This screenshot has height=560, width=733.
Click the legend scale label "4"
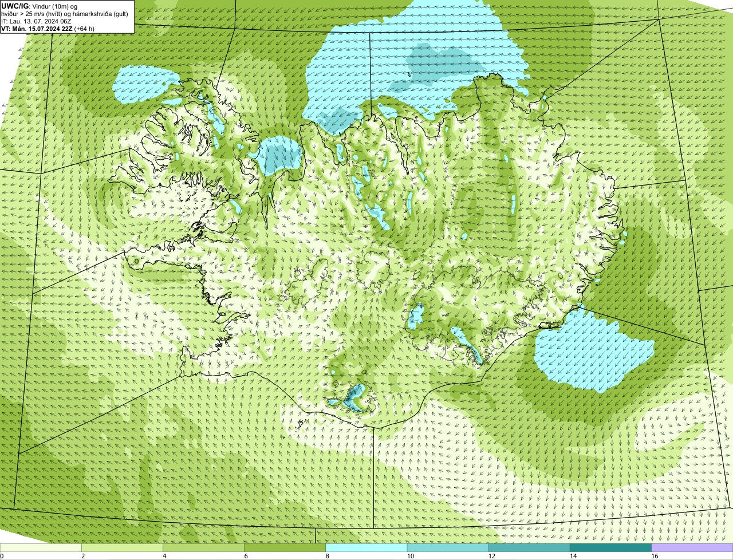pyautogui.click(x=164, y=556)
